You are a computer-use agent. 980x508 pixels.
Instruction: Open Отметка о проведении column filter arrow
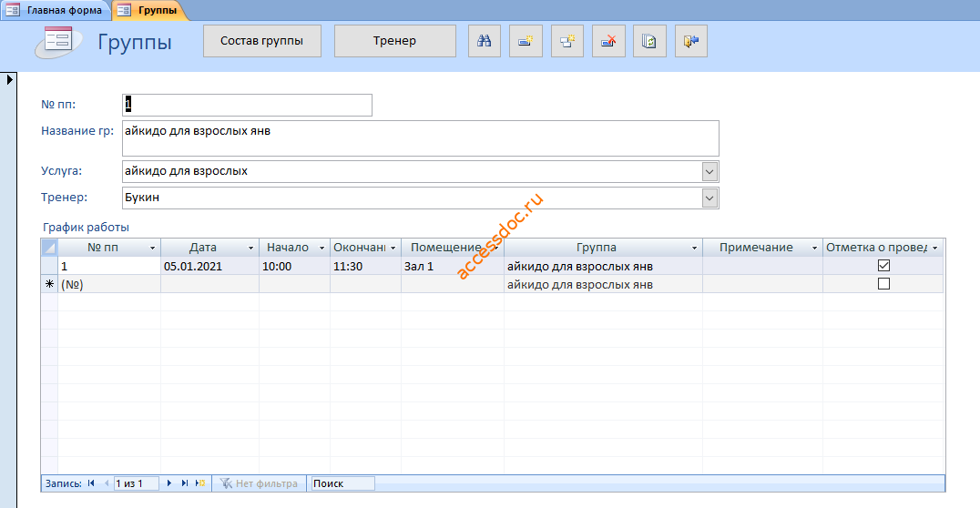pyautogui.click(x=935, y=248)
